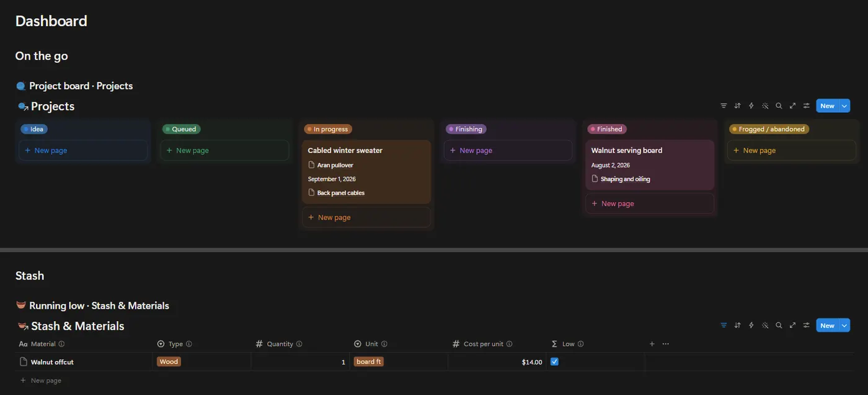Open Project board · Projects linked view title
Viewport: 868px width, 395px height.
tap(81, 86)
